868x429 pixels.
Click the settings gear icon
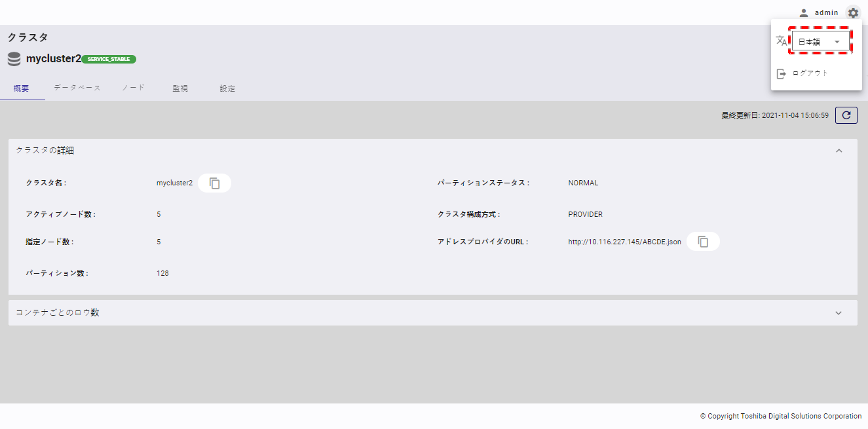coord(852,12)
